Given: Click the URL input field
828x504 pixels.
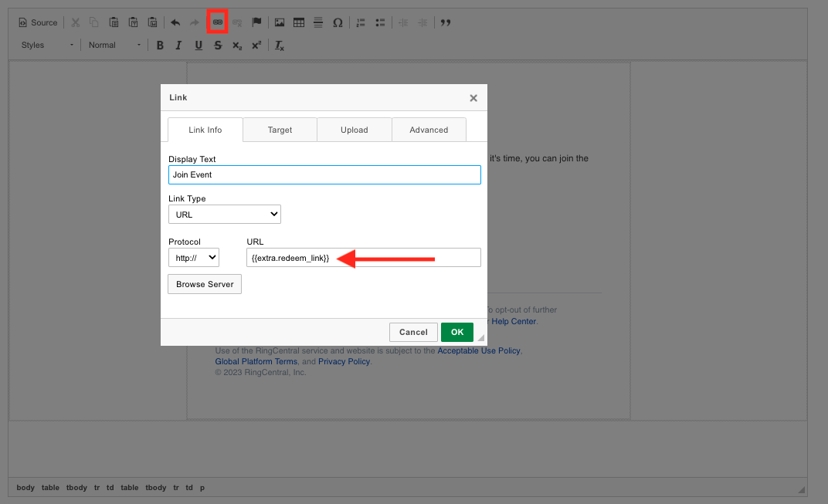Looking at the screenshot, I should coord(364,258).
